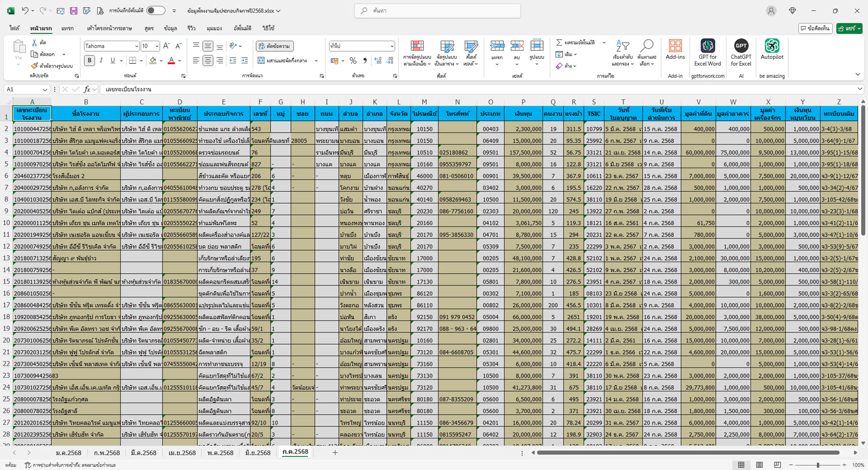Click the Undo arrow icon
This screenshot has height=470, width=868.
click(25, 11)
